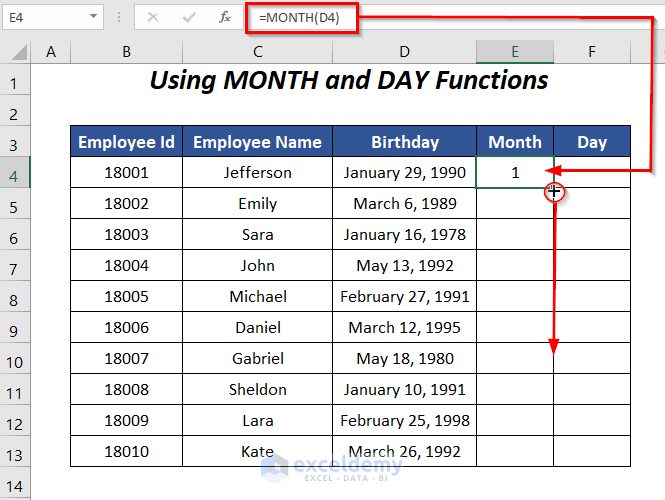Image resolution: width=665 pixels, height=500 pixels.
Task: Select column F header
Action: (592, 52)
